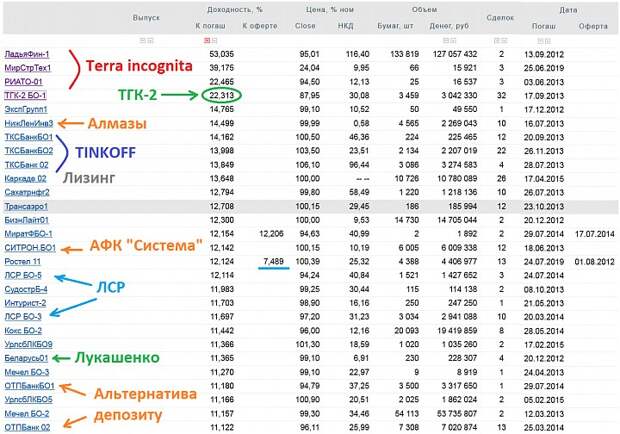Viewport: 620px width, 434px height.
Task: Click the red active sort icon under К погаш
Action: pyautogui.click(x=207, y=40)
